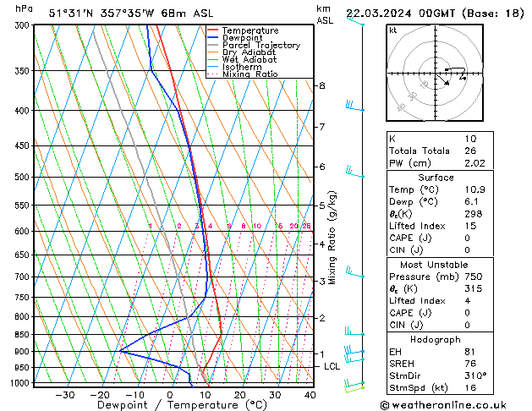532x411 pixels.
Task: Click the red Temperature legend line
Action: pyautogui.click(x=212, y=30)
